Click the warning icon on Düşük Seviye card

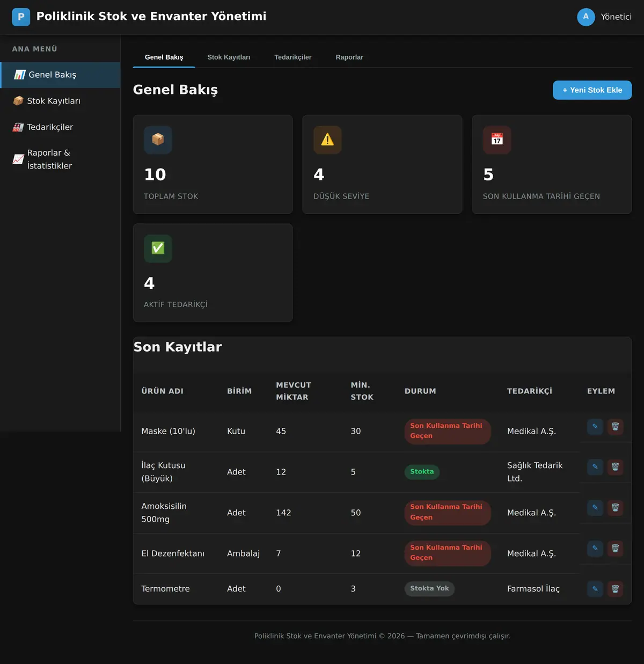[327, 140]
